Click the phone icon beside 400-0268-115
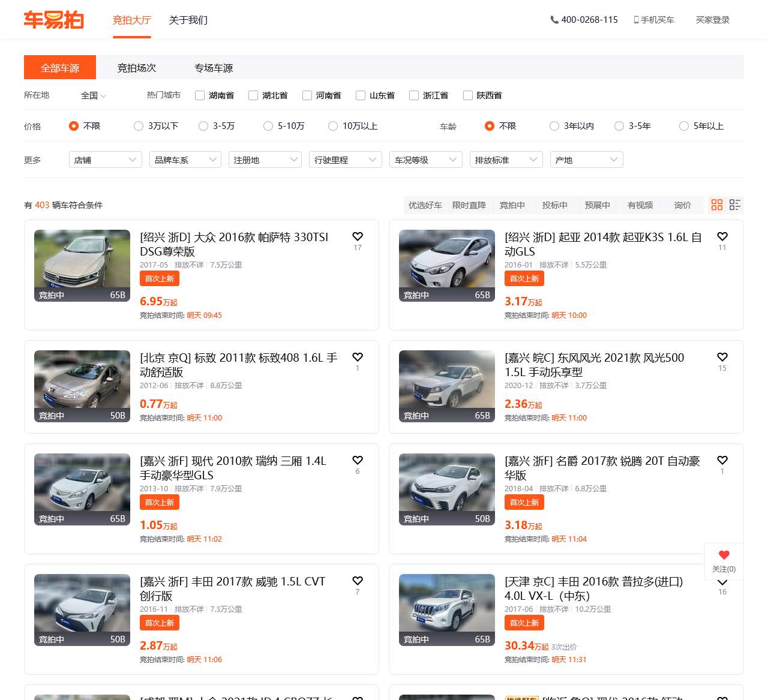This screenshot has height=700, width=768. (554, 20)
